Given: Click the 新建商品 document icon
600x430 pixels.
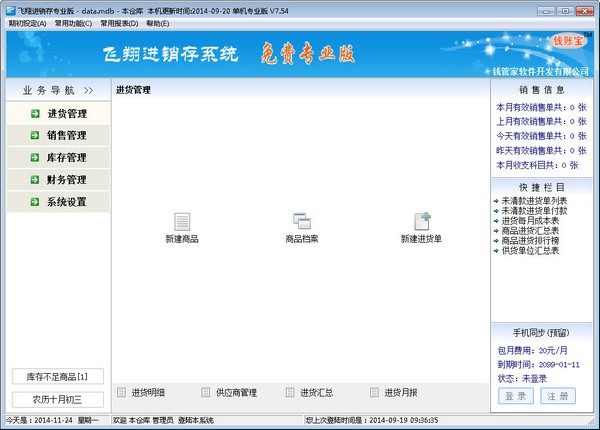Looking at the screenshot, I should tap(182, 222).
